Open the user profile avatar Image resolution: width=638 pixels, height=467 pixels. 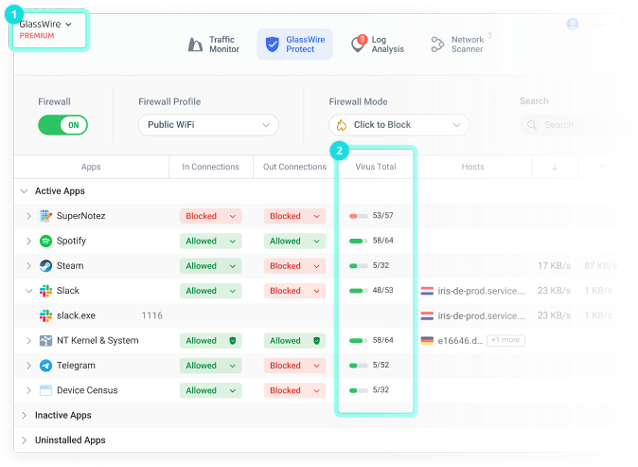572,24
